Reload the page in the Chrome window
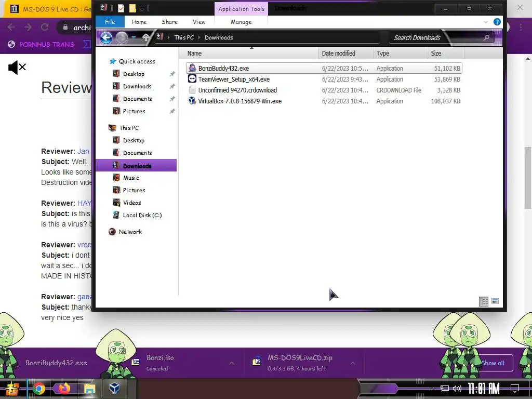This screenshot has height=399, width=532. click(45, 27)
